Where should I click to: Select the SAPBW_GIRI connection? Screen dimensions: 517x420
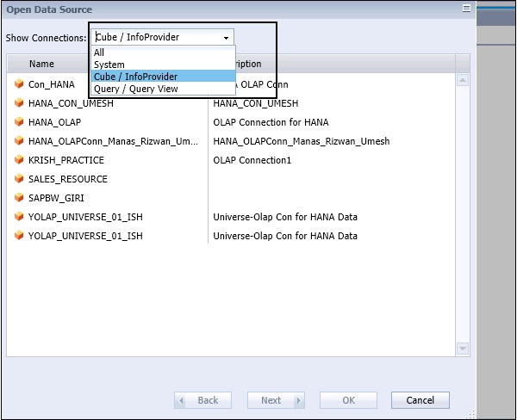tap(56, 198)
